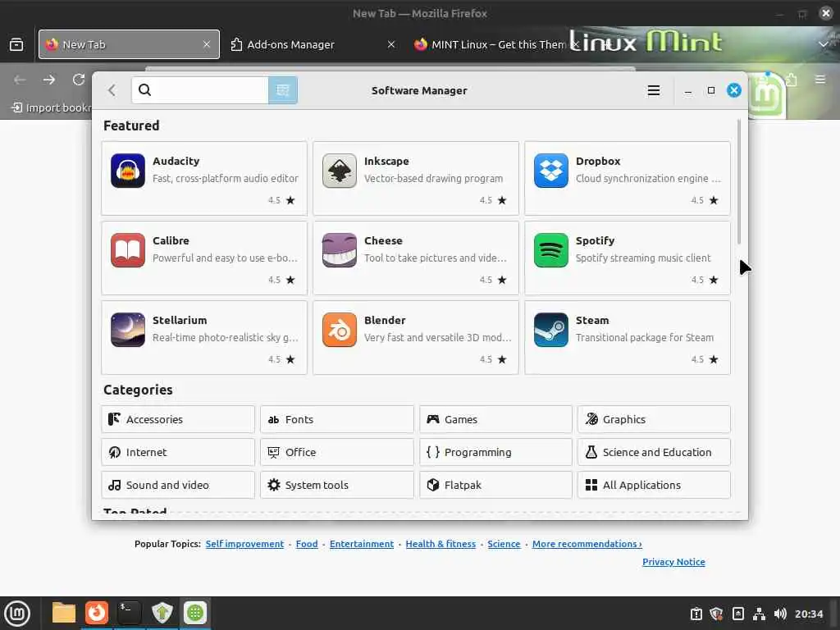840x630 pixels.
Task: Browse the Games category
Action: click(x=495, y=419)
